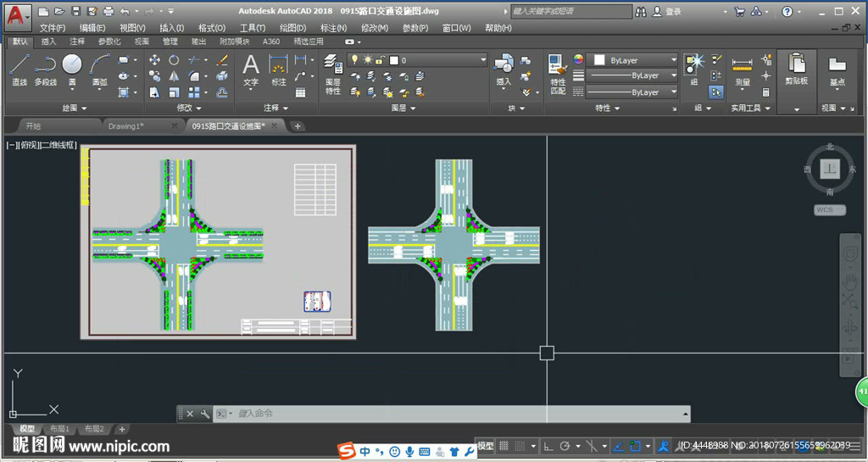The height and width of the screenshot is (462, 868).
Task: Activate the Move tool in Modify panel
Action: [154, 59]
